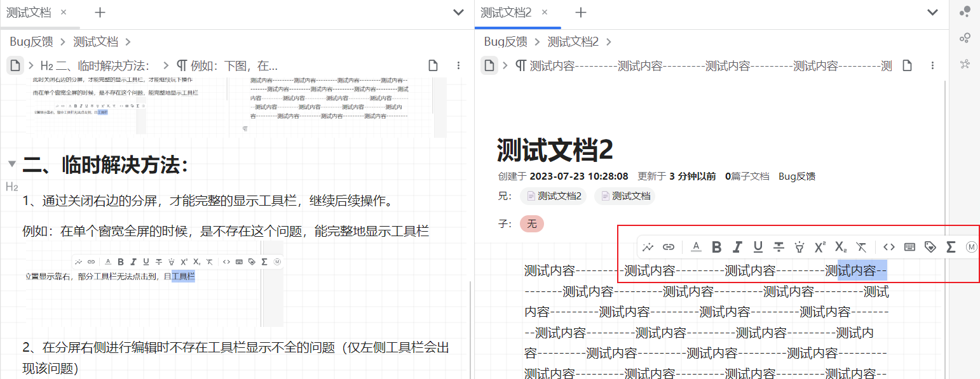Close the 测试文档2 tab

coord(545,12)
